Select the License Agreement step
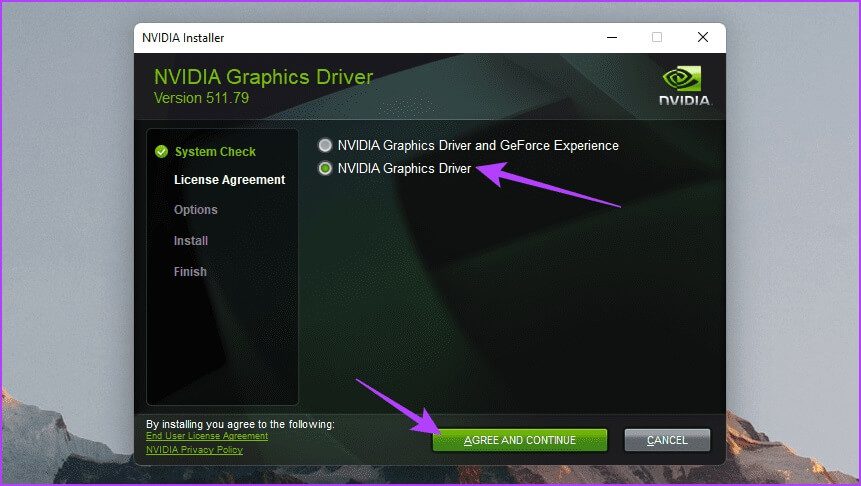This screenshot has height=486, width=861. coord(230,180)
